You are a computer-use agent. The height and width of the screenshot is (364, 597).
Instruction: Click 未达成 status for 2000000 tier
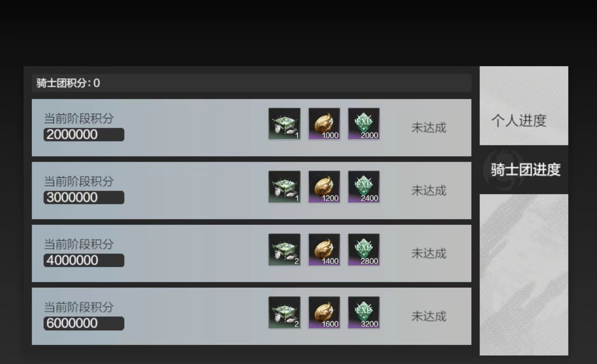(429, 128)
